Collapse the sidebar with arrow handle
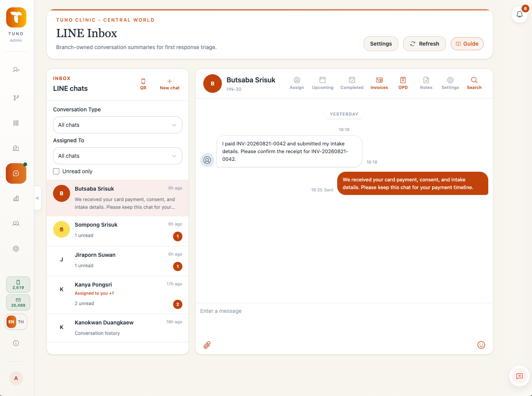The height and width of the screenshot is (396, 532). 38,198
